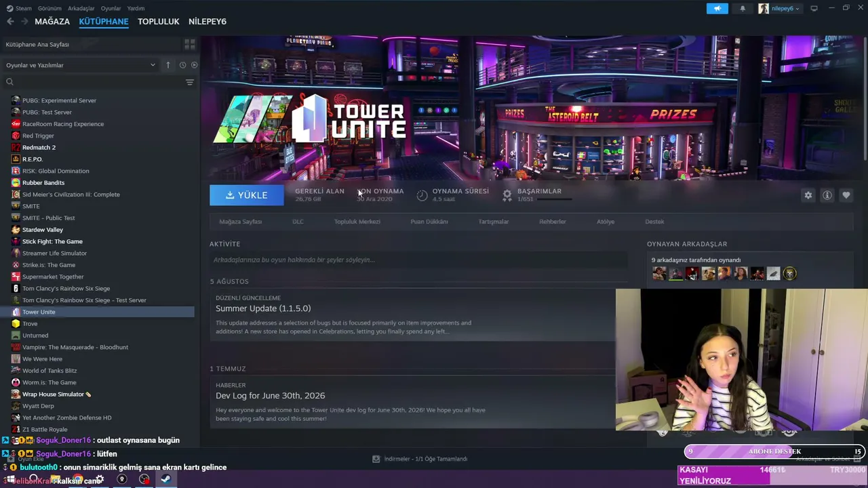Screen dimensions: 868x488
Task: Open the Görünüm menu
Action: tap(50, 8)
